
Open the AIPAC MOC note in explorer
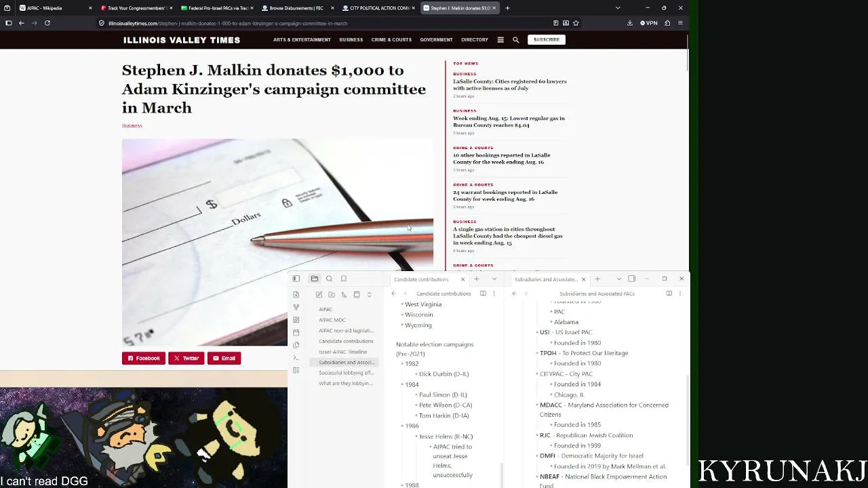click(x=332, y=320)
